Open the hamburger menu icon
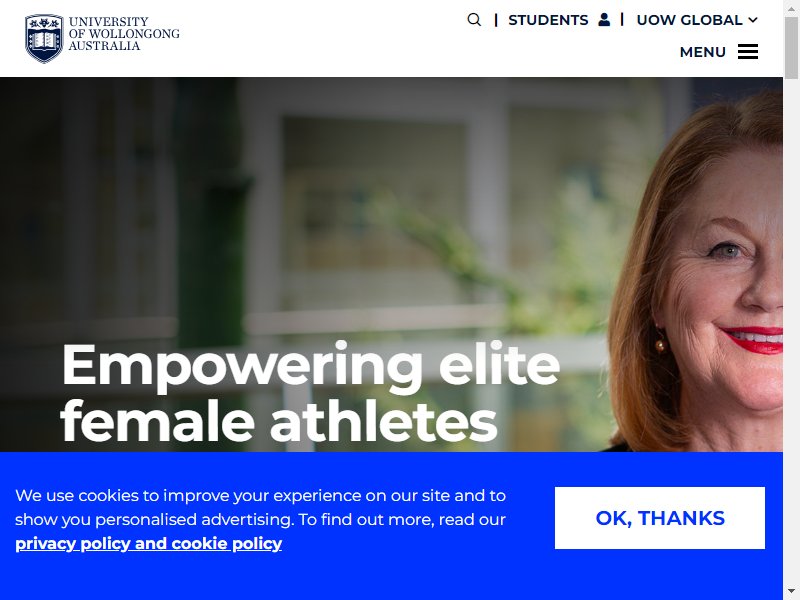Screen dimensions: 800x600 pyautogui.click(x=747, y=52)
